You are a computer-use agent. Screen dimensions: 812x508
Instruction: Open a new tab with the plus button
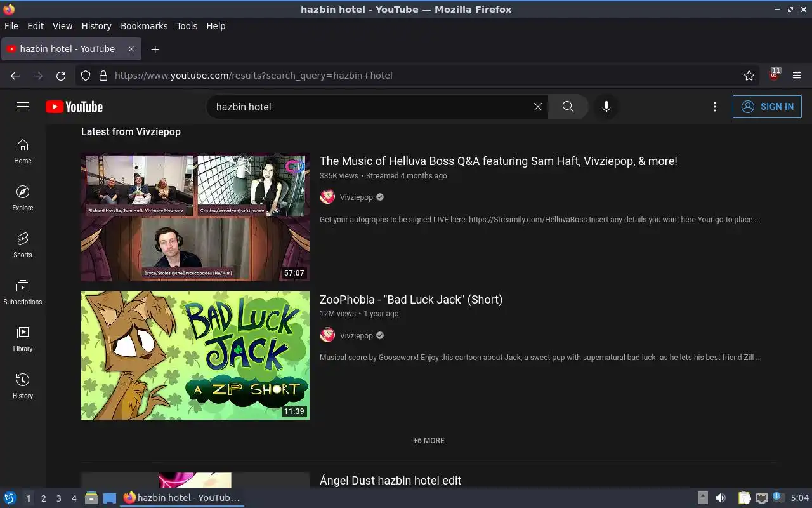(x=155, y=49)
